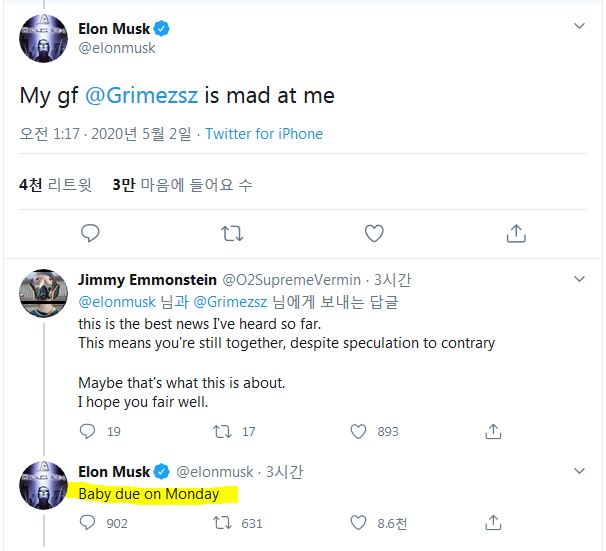This screenshot has height=551, width=606.
Task: Click the "Twitter for iPhone" source link
Action: coord(264,134)
